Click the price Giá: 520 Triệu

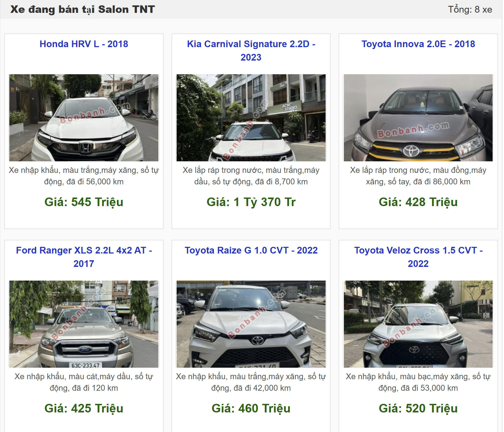coord(418,409)
